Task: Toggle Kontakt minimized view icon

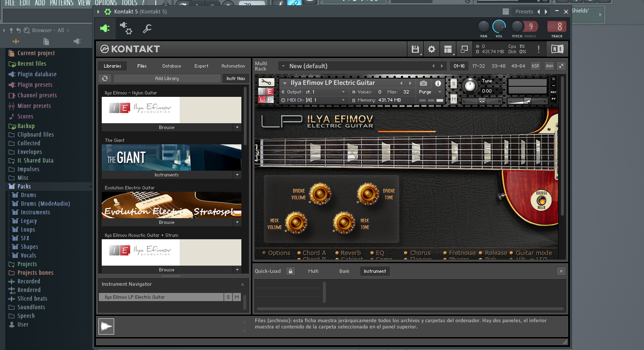Action: pyautogui.click(x=464, y=49)
